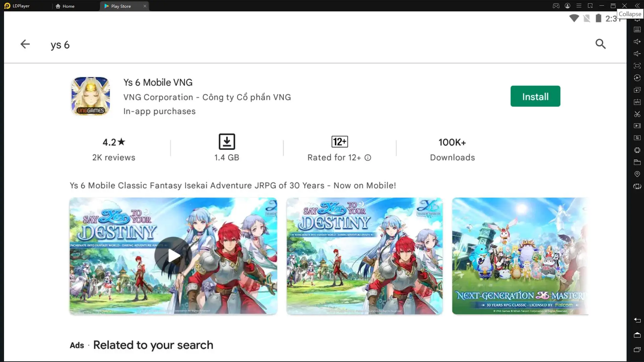Click the In-app purchases label

point(159,111)
